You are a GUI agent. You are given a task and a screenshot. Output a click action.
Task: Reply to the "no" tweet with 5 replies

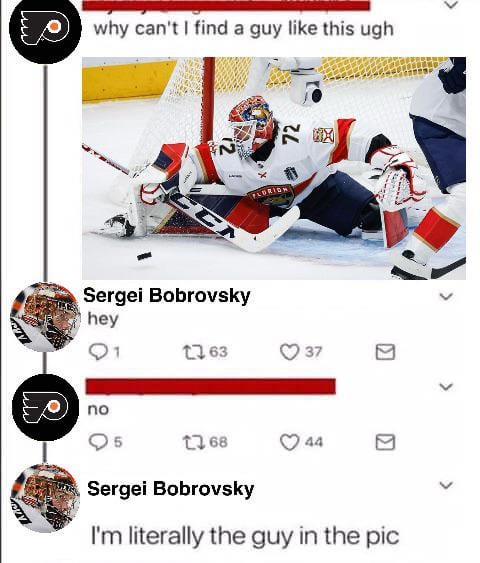click(98, 442)
